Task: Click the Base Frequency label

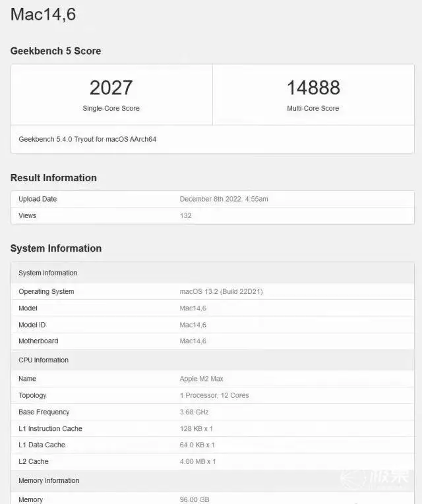Action: pos(44,412)
